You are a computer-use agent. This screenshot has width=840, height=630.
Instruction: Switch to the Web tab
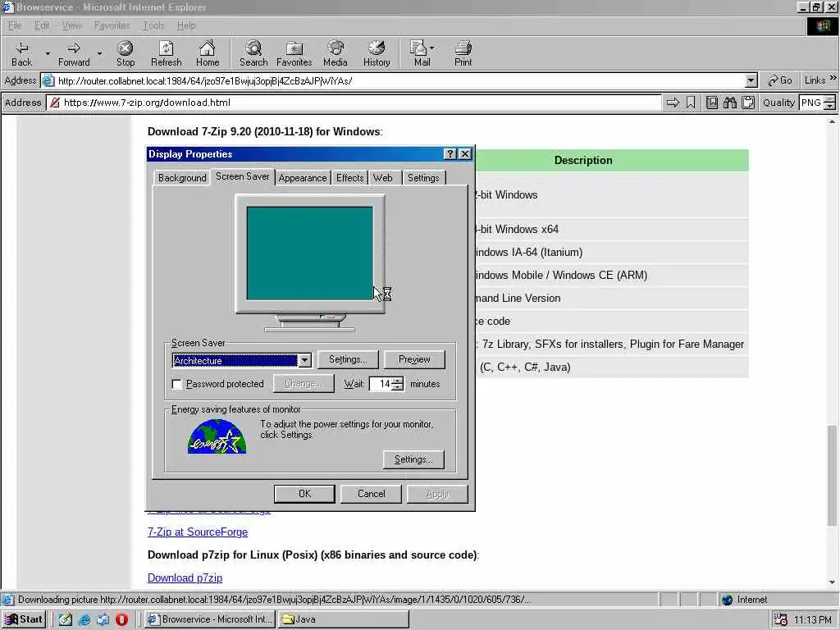tap(383, 178)
